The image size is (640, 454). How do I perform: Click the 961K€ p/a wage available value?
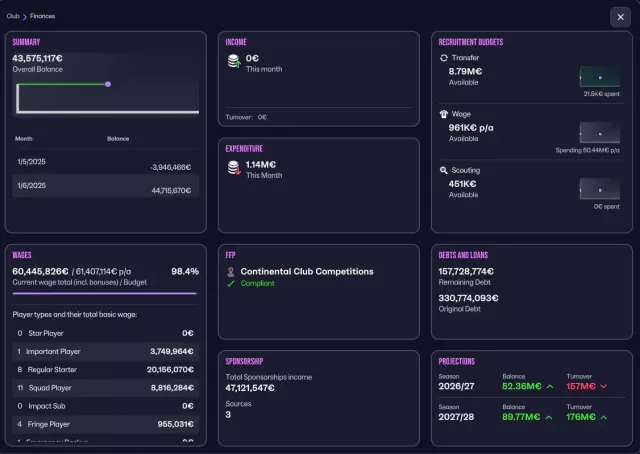471,128
